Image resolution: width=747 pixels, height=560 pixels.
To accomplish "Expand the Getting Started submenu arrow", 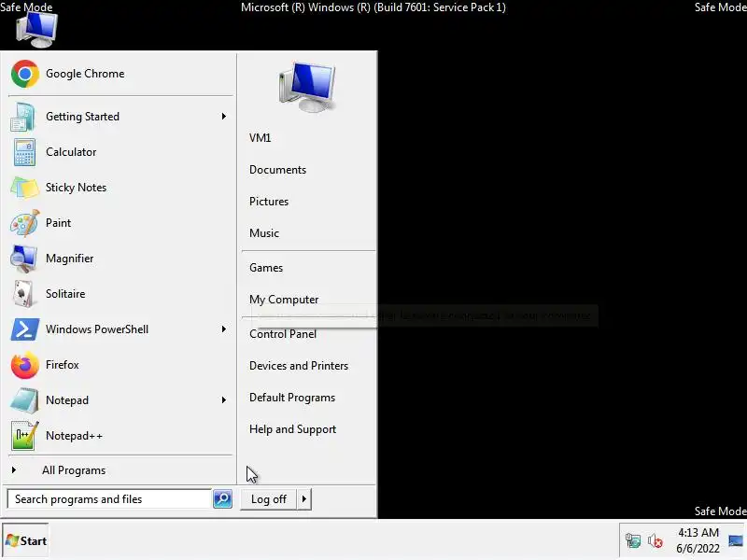I will (223, 117).
